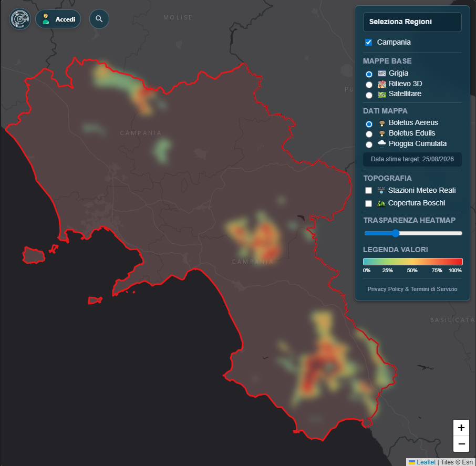Viewport: 476px width, 466px height.
Task: Enable the Copertura Boschi checkbox
Action: pyautogui.click(x=368, y=203)
